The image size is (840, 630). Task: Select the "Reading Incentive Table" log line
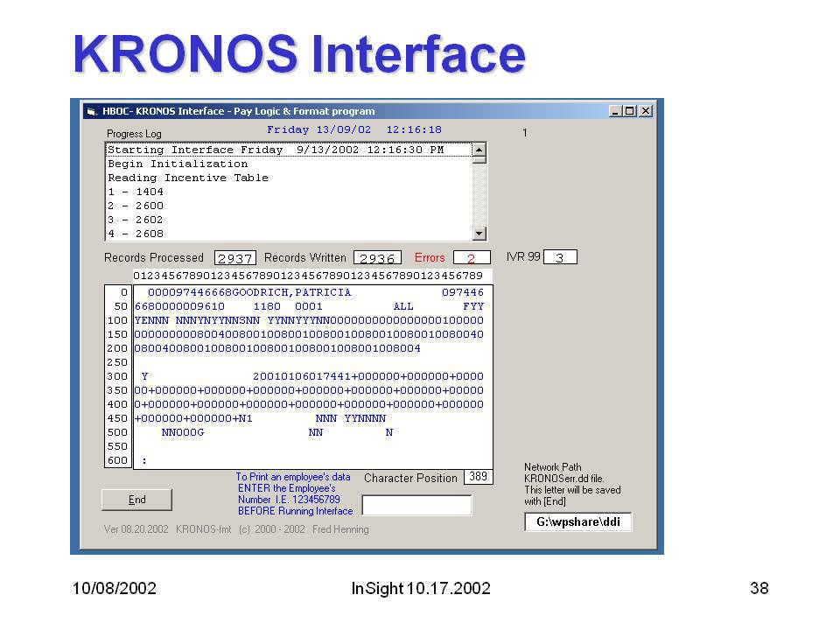coord(188,178)
